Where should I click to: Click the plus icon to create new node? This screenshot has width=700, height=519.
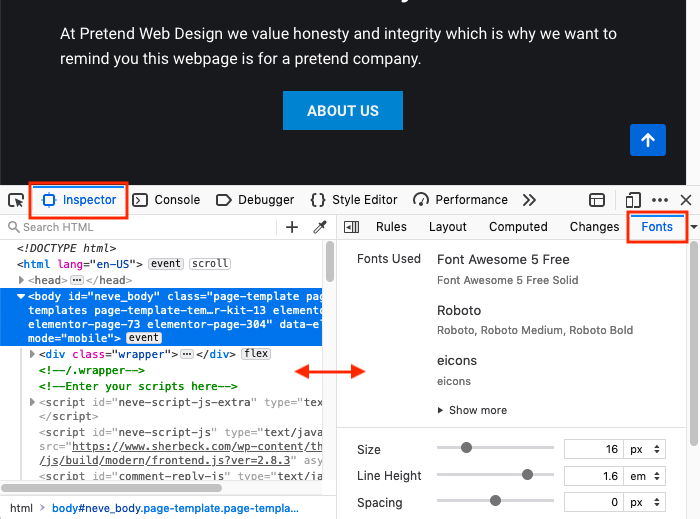tap(292, 227)
